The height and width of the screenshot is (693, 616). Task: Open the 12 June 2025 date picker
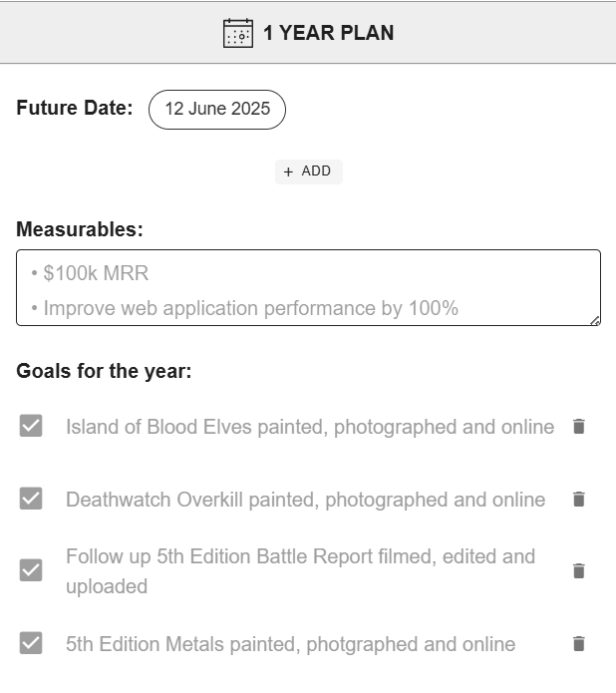pos(217,110)
